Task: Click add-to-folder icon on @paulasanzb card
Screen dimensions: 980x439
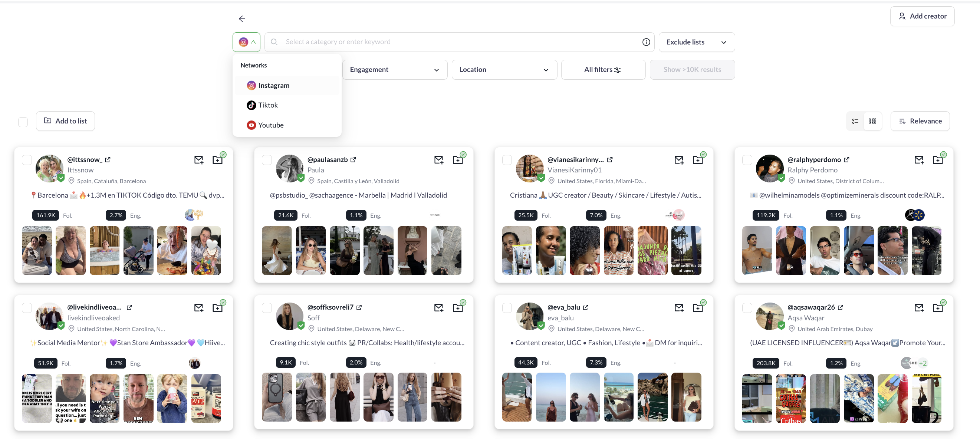Action: (x=458, y=160)
